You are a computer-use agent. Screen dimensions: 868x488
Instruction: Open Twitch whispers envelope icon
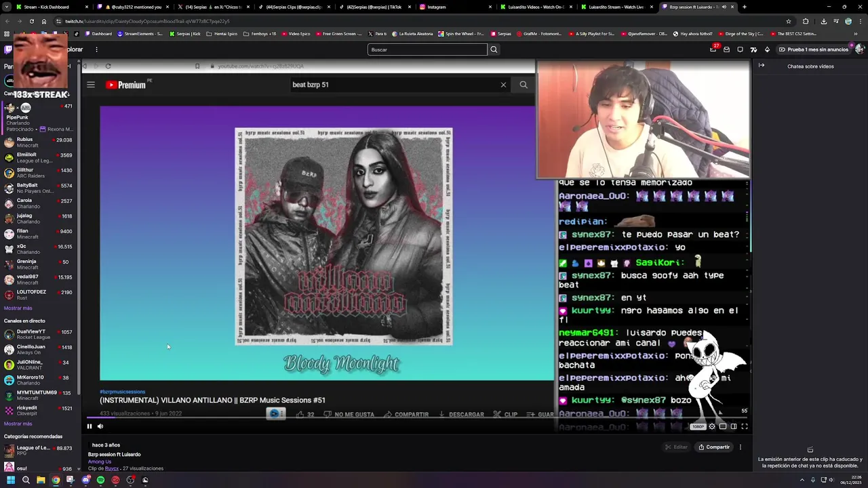727,49
